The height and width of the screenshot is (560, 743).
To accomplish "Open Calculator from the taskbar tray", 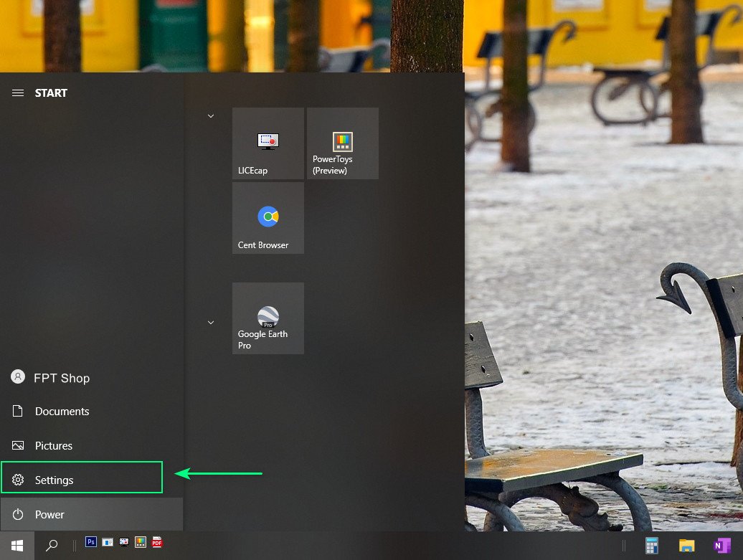I will click(651, 546).
